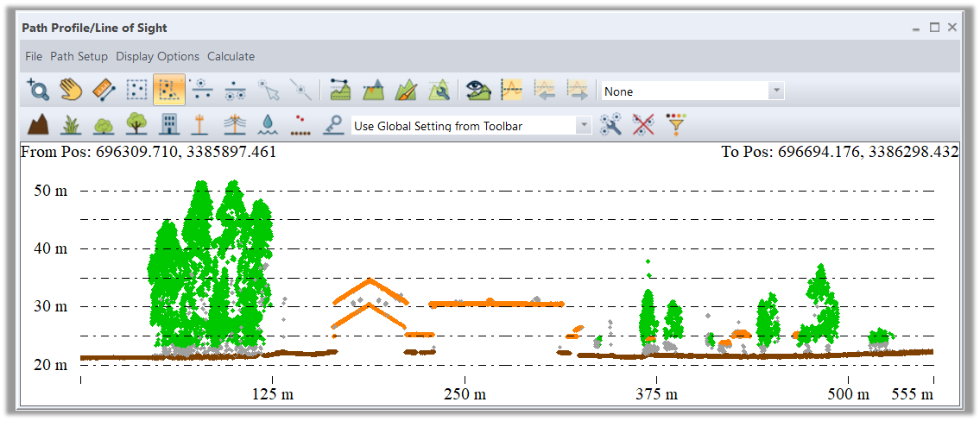Click the flat orange roof line
980x421 pixels.
click(x=496, y=304)
